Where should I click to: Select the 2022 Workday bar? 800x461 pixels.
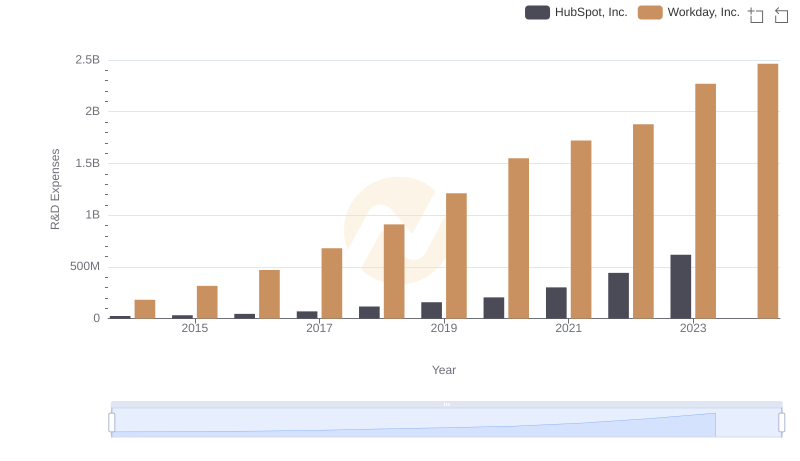tap(643, 221)
